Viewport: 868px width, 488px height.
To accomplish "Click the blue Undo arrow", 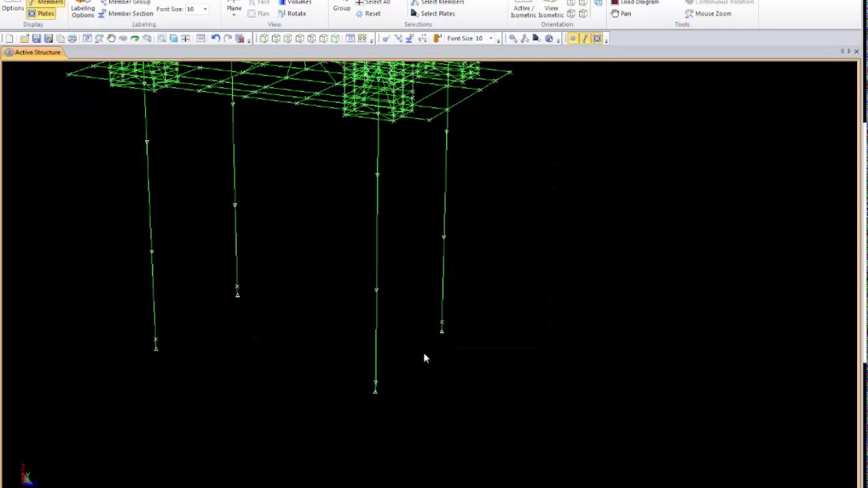I will 216,39.
